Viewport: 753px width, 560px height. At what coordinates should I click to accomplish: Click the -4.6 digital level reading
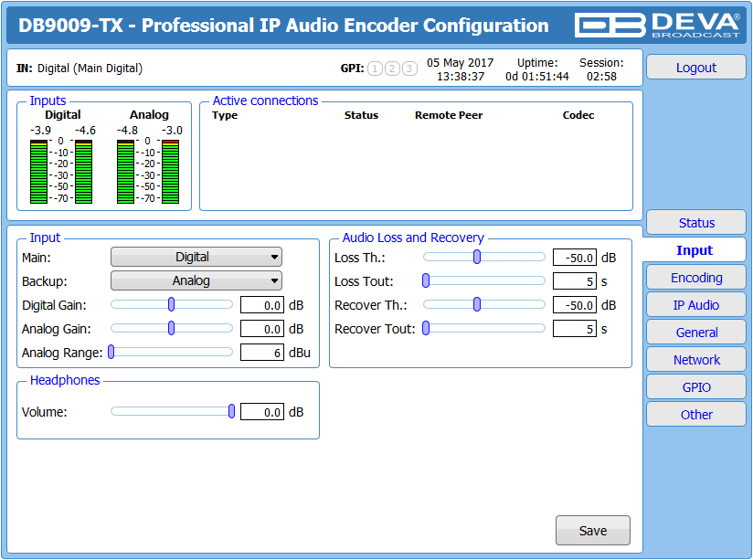(x=85, y=130)
